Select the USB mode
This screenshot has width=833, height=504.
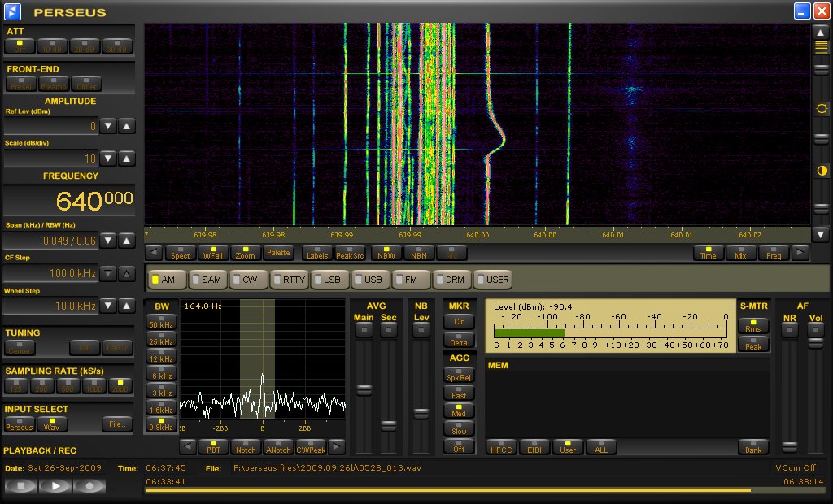coord(371,280)
